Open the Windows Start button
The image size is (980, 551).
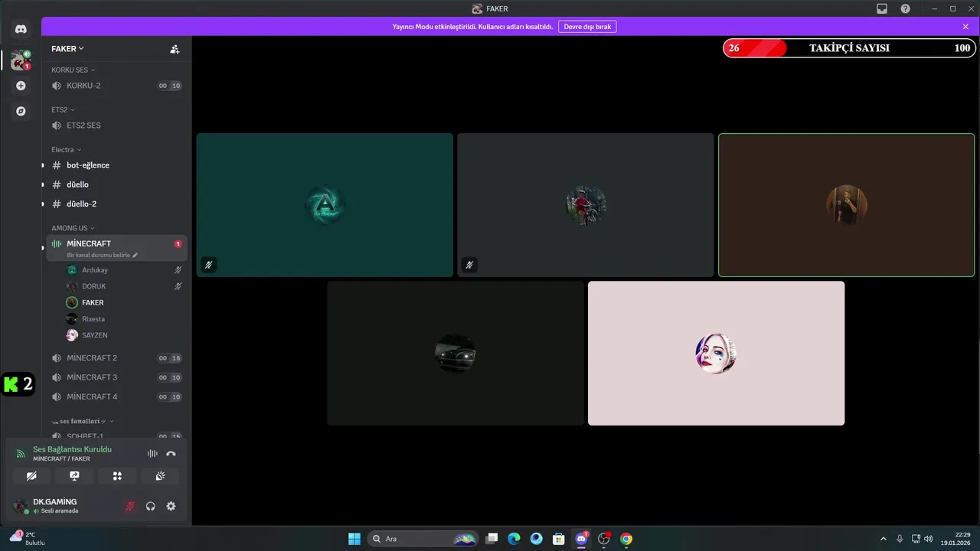[354, 539]
